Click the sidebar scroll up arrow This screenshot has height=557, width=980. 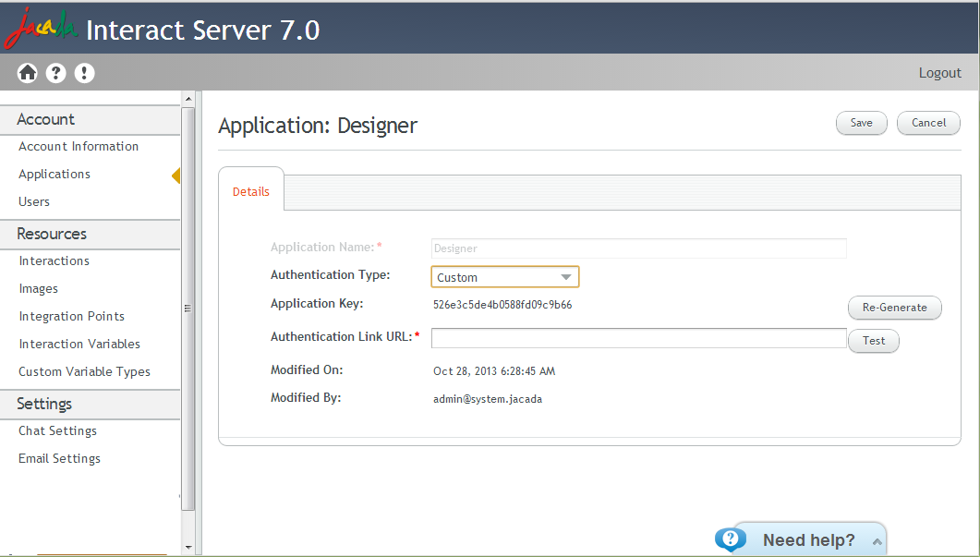[188, 99]
